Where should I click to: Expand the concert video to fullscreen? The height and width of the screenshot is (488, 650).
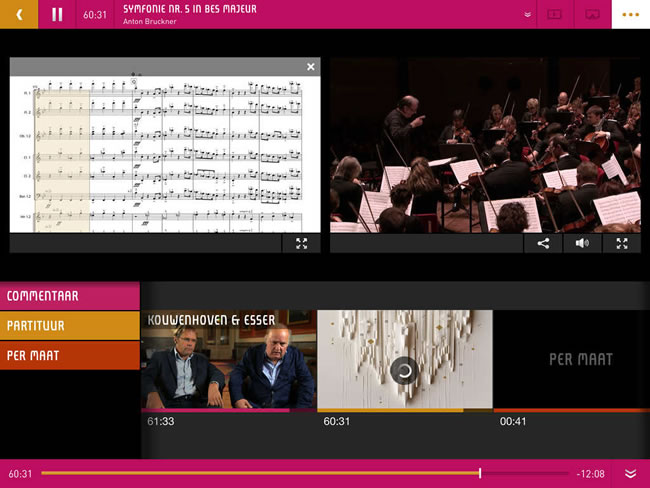pos(622,243)
